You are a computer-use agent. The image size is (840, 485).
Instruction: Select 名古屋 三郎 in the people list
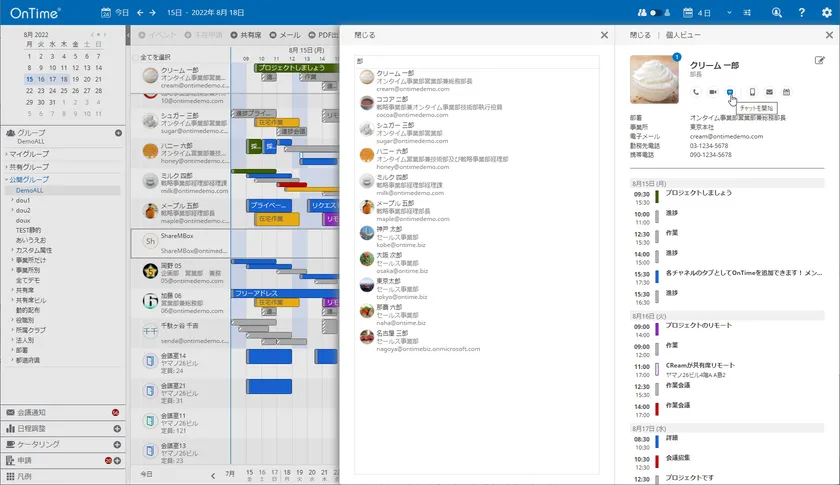point(477,340)
